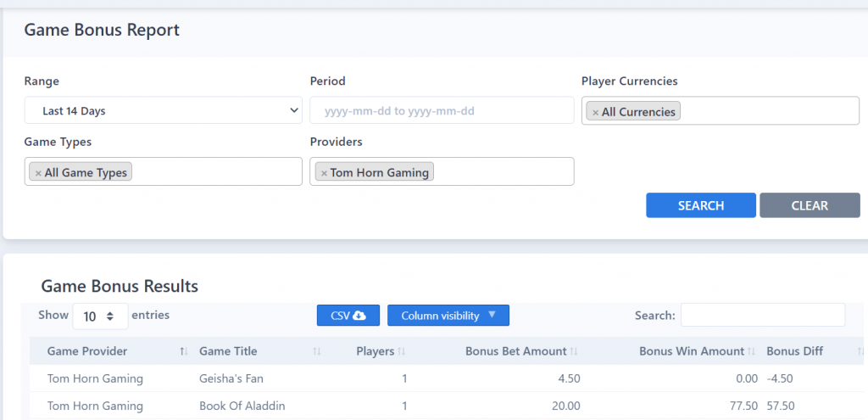This screenshot has height=420, width=868.
Task: Download results as CSV
Action: click(348, 316)
